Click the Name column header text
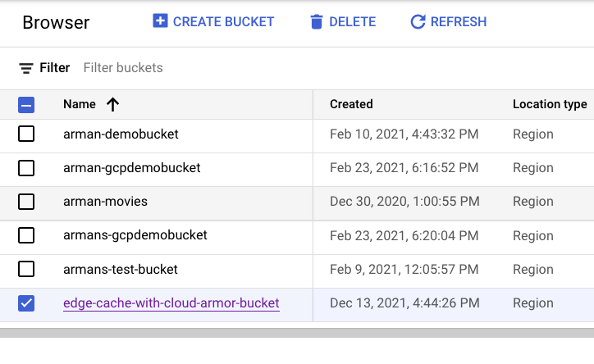Screen dimensions: 594x364 (79, 104)
